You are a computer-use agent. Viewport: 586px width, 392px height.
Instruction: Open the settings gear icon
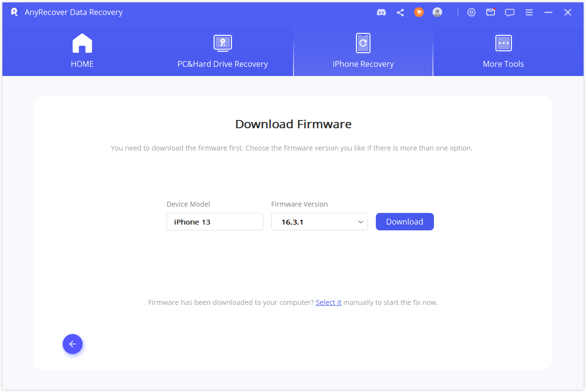pyautogui.click(x=471, y=12)
